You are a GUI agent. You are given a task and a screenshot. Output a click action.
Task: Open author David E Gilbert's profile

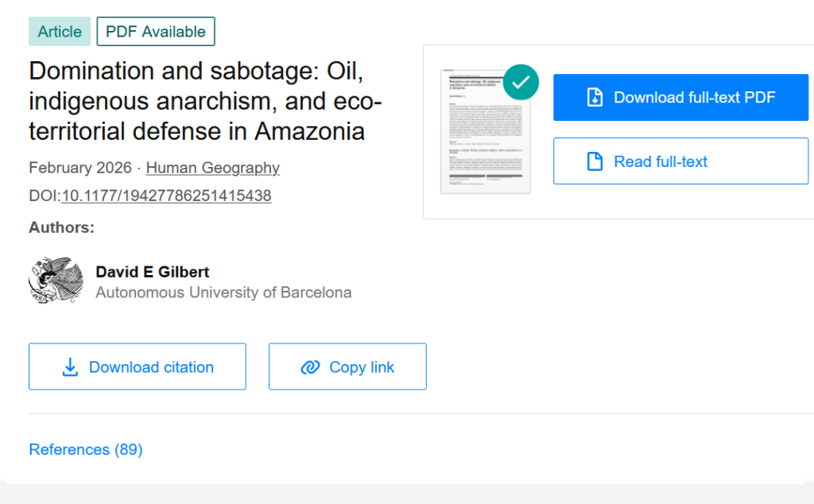point(152,272)
